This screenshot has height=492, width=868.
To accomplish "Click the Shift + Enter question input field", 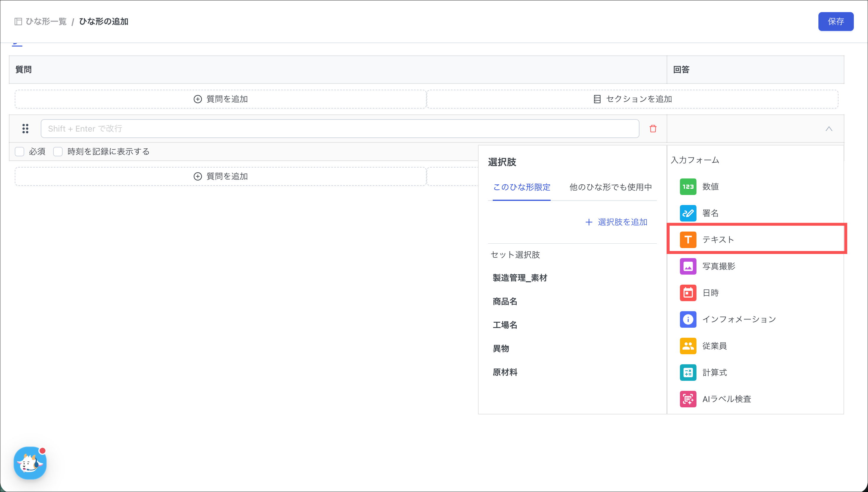I will pyautogui.click(x=340, y=129).
